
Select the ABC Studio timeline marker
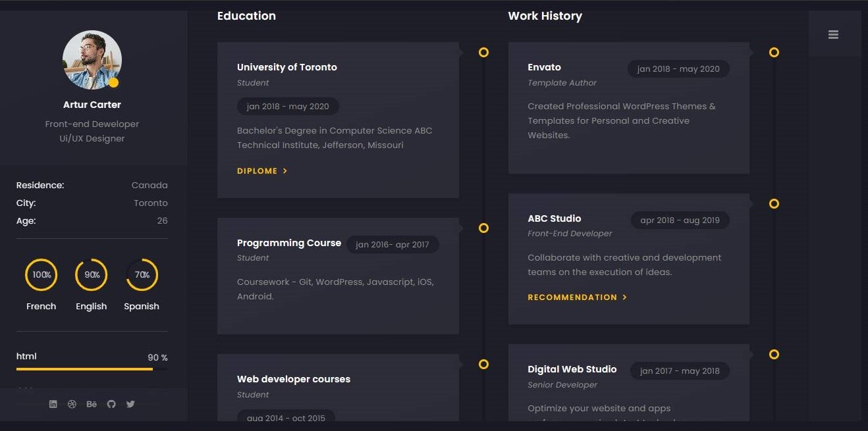[774, 204]
